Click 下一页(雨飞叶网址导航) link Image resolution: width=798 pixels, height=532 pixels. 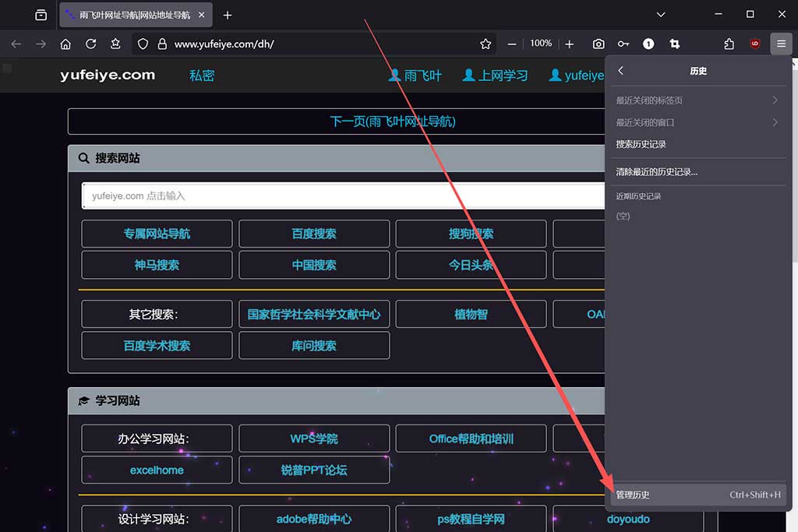393,122
